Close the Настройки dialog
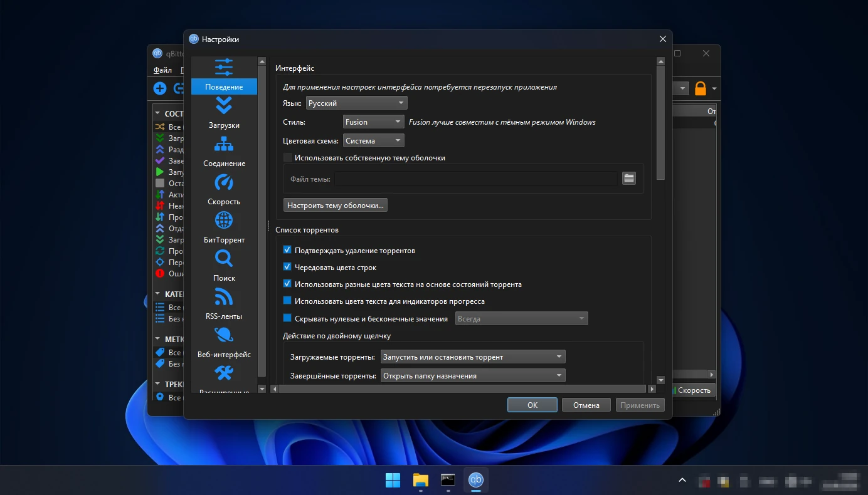This screenshot has width=868, height=495. coord(663,39)
